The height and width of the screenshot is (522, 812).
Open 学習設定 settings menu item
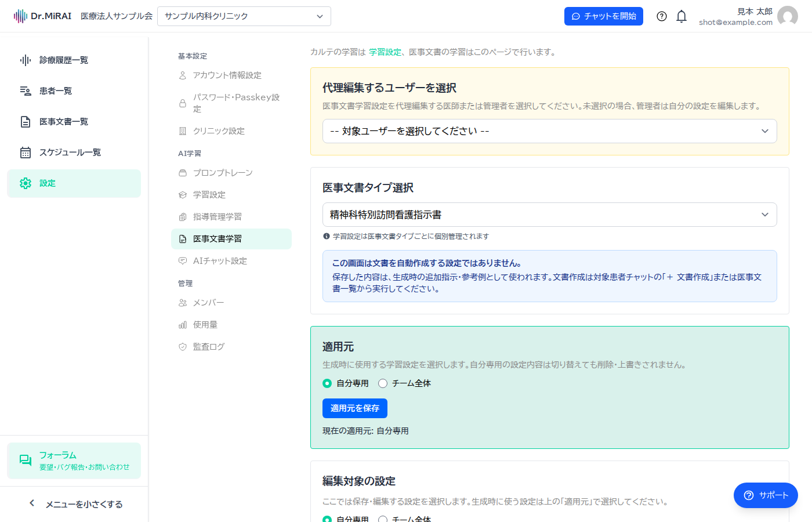pyautogui.click(x=231, y=195)
